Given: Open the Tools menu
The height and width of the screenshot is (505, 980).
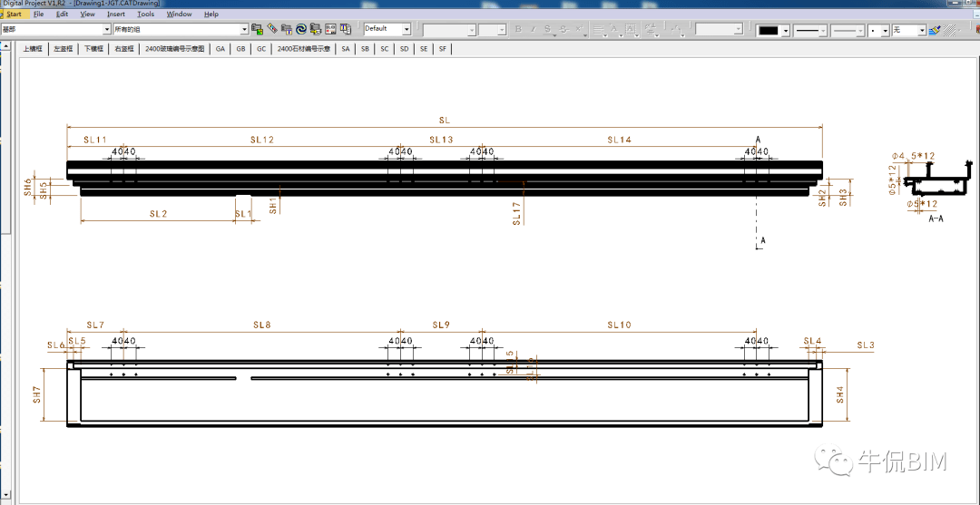Looking at the screenshot, I should point(145,14).
